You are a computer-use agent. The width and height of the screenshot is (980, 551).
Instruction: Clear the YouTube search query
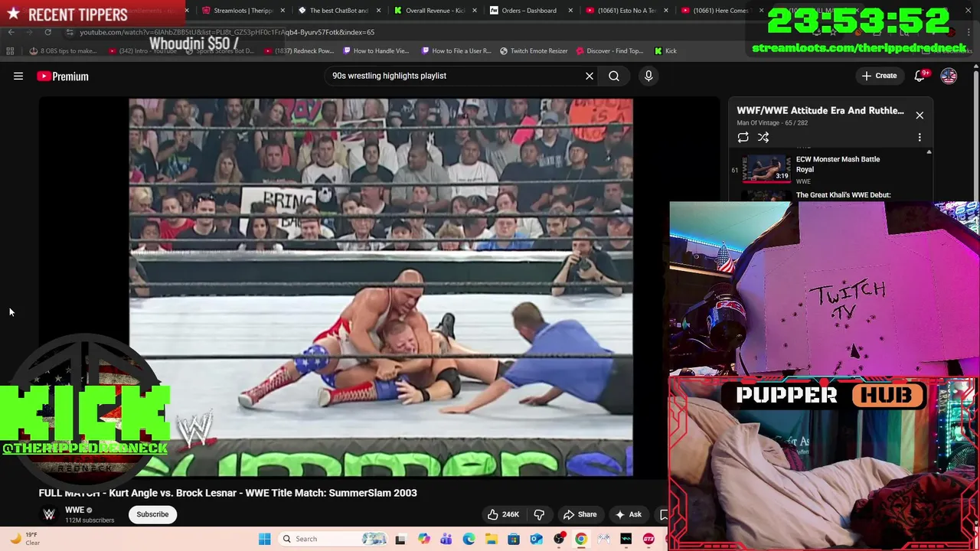click(x=590, y=76)
